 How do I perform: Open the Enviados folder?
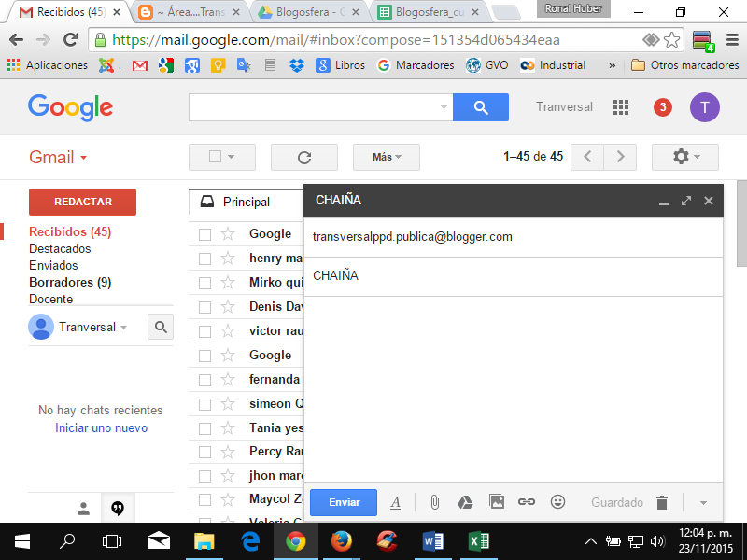tap(53, 265)
